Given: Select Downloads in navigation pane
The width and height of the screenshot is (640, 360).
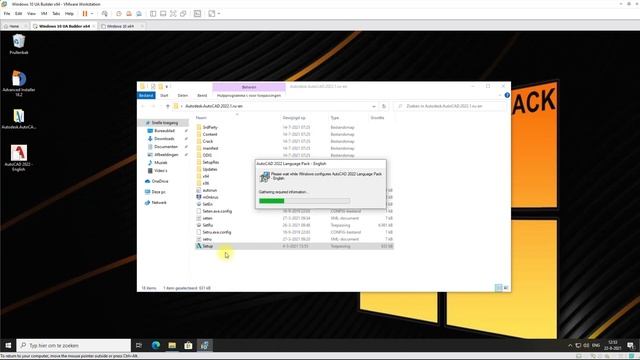Looking at the screenshot, I should point(164,139).
